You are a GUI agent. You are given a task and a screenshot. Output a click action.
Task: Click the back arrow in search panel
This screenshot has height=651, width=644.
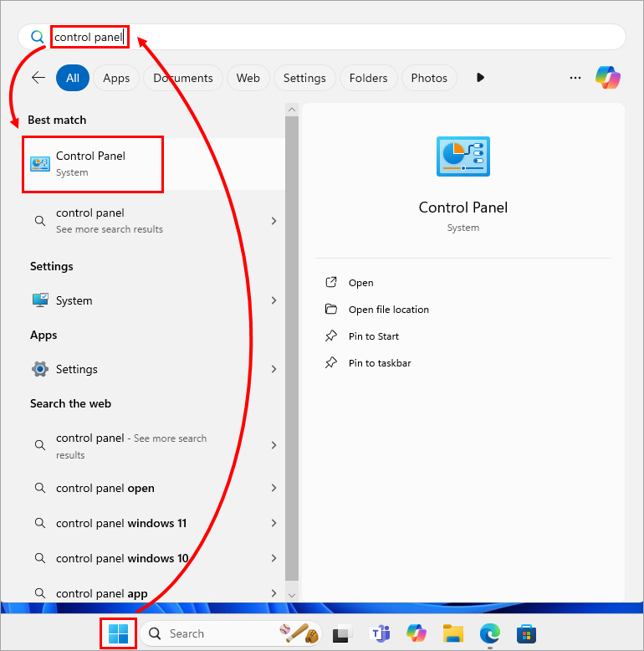[38, 78]
